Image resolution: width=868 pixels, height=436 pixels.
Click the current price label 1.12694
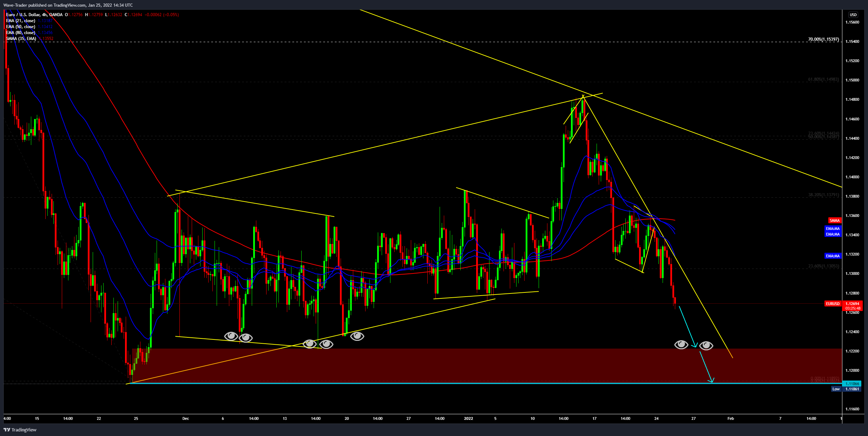coord(852,304)
